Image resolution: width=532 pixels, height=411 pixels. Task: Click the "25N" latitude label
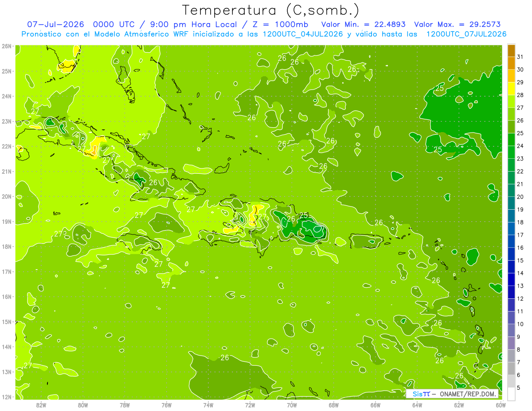point(7,71)
